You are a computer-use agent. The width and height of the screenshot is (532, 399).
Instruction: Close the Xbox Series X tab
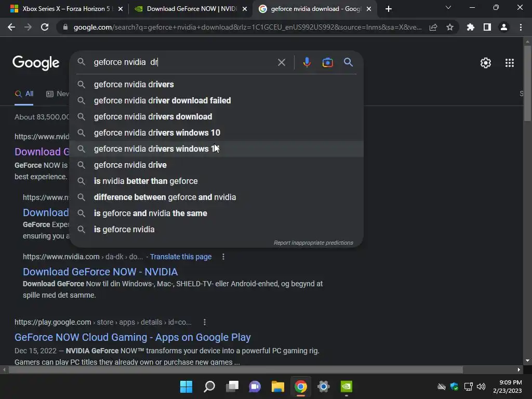click(x=121, y=9)
